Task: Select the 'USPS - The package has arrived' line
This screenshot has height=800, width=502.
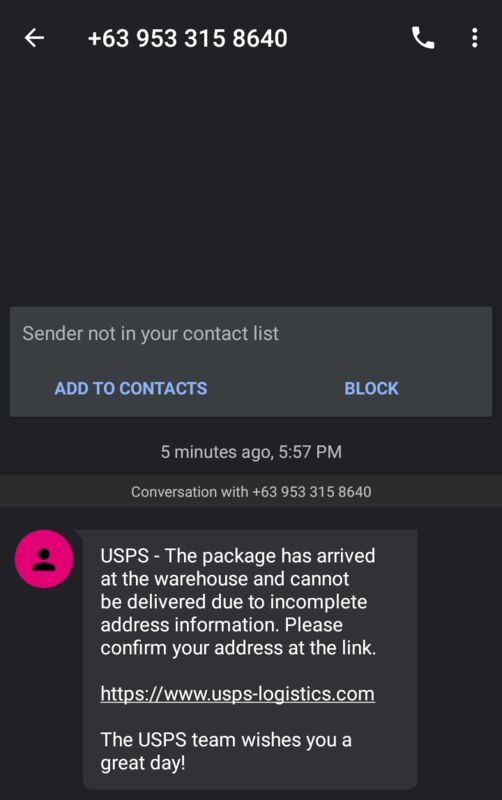Action: click(x=238, y=556)
